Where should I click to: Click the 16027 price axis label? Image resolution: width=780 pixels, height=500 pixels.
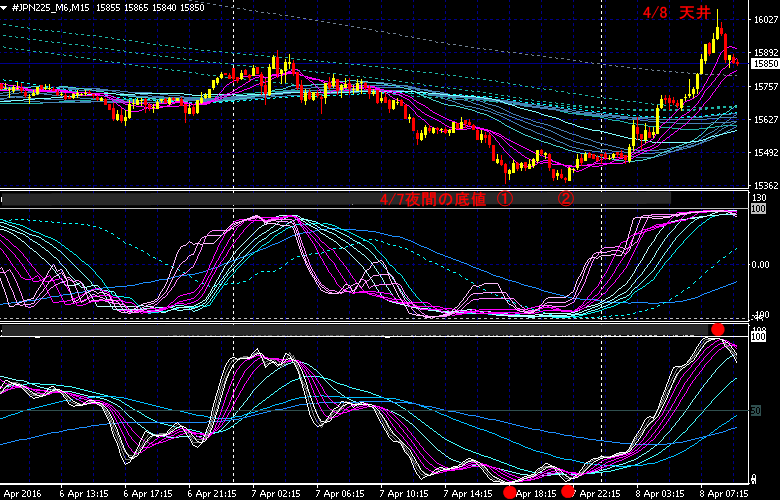[766, 19]
